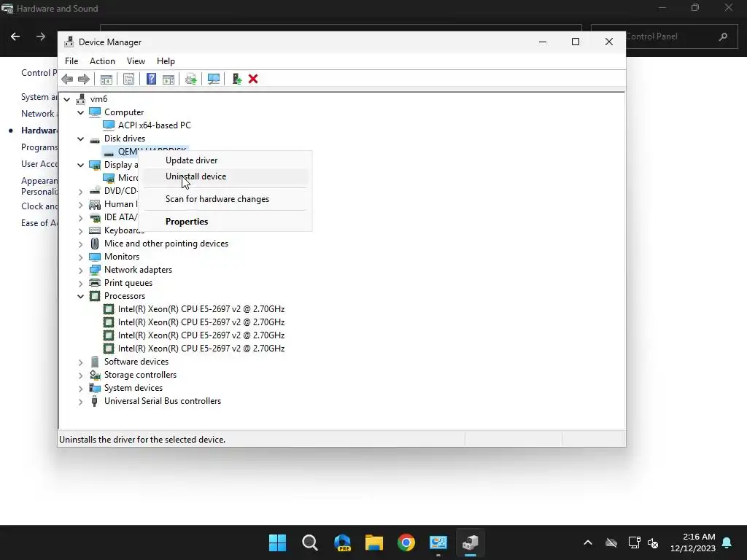Click the notifications bell in system tray
Viewport: 747px width, 560px height.
727,542
